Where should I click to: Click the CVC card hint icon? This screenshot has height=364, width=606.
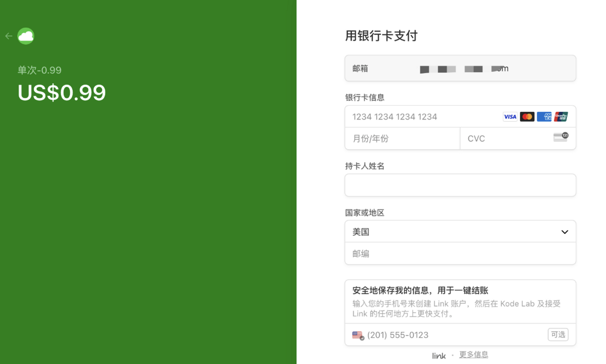click(561, 137)
